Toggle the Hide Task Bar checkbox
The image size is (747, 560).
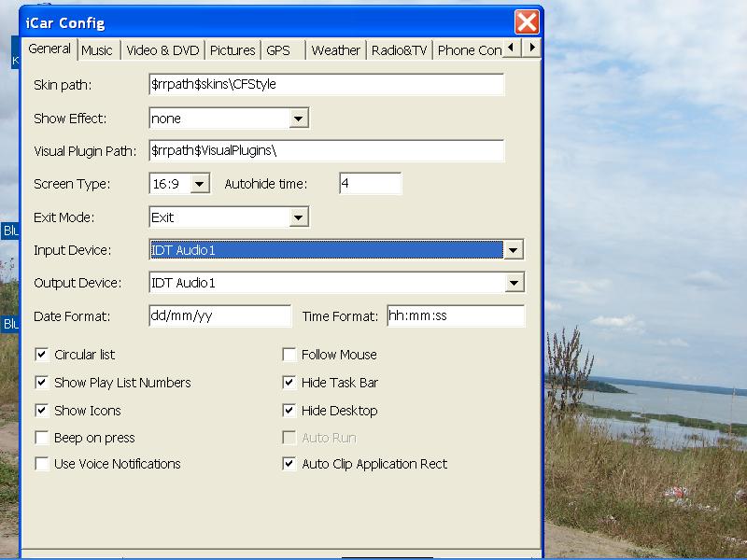click(x=289, y=383)
